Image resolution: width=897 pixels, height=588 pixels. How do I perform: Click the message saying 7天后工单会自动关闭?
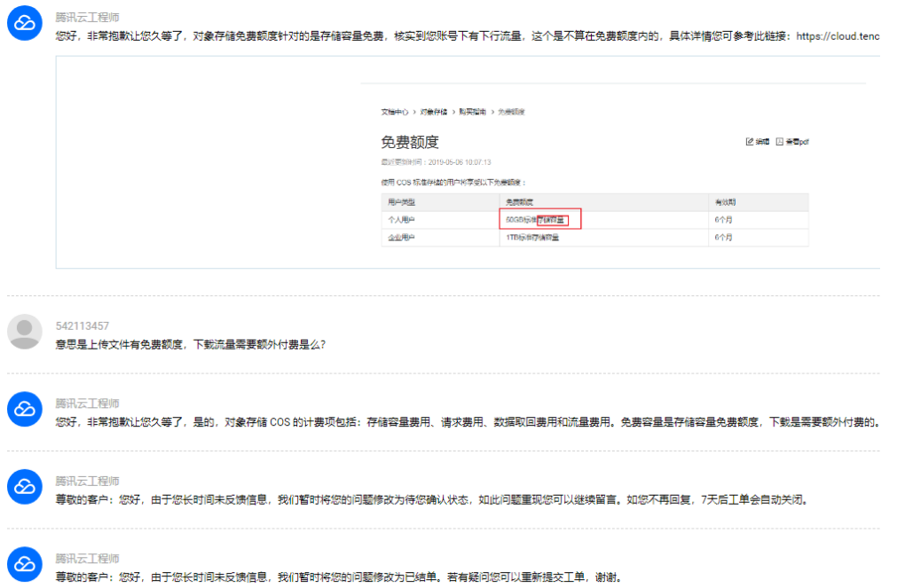coord(432,500)
